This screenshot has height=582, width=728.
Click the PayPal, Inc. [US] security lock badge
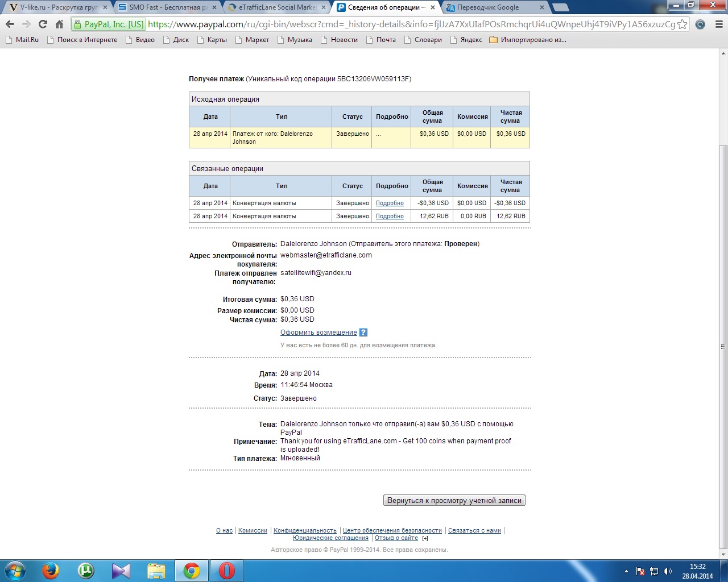[109, 24]
